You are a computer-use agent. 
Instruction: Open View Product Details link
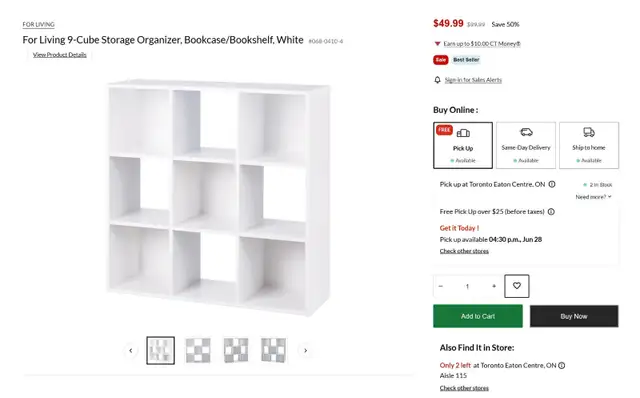coord(60,55)
